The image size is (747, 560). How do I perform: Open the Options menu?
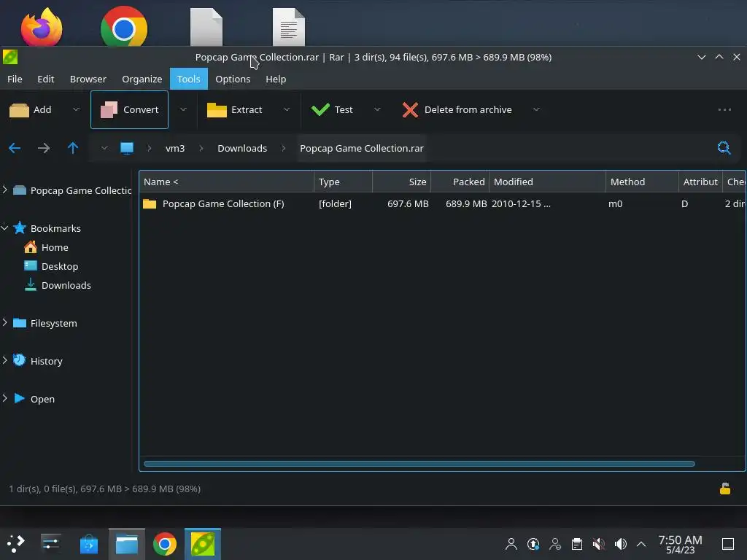(x=233, y=79)
